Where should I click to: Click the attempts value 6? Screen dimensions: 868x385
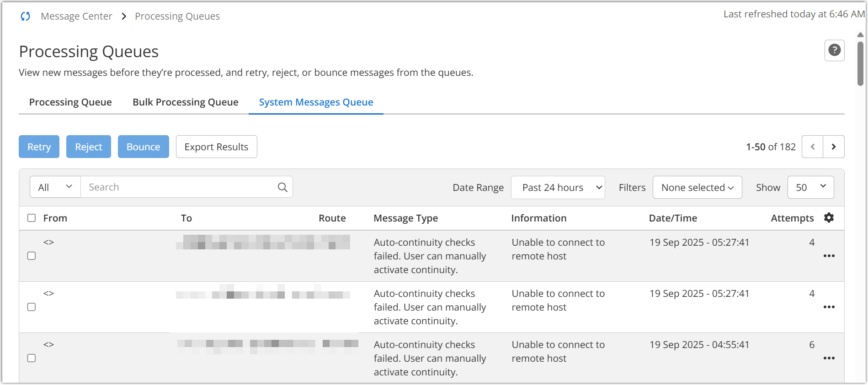pos(812,345)
